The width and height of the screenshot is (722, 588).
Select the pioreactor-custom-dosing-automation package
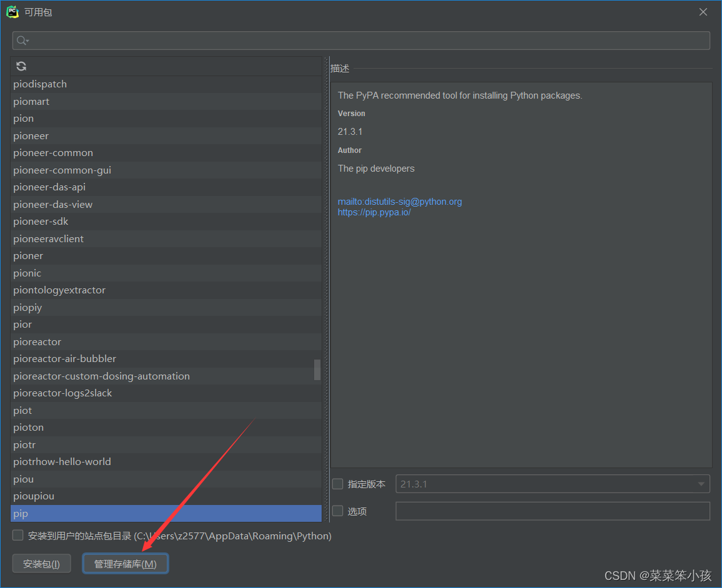(166, 376)
